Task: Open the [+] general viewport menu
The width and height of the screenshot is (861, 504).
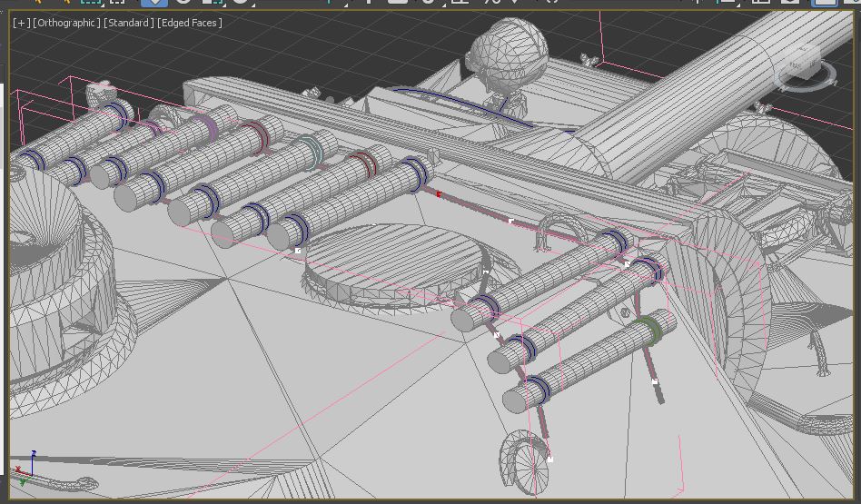Action: [x=21, y=23]
